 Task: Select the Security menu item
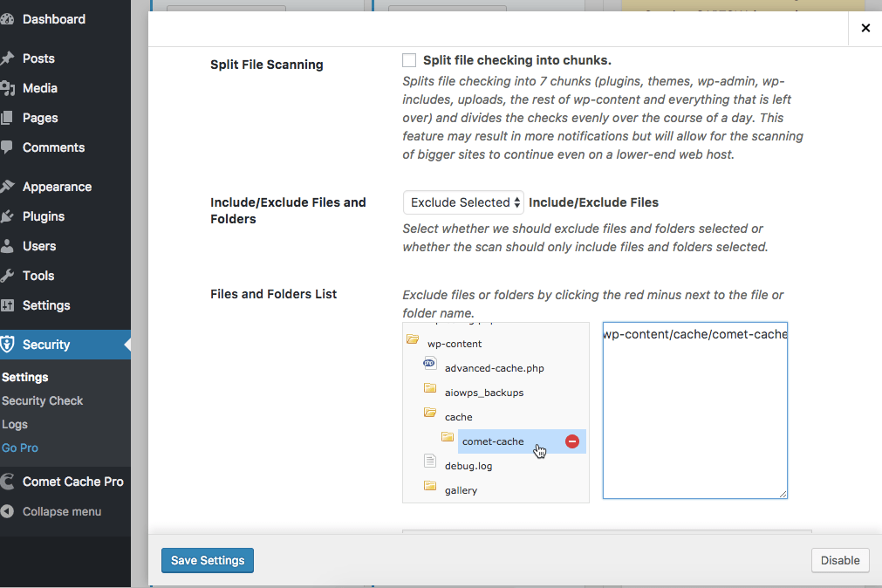coord(65,345)
